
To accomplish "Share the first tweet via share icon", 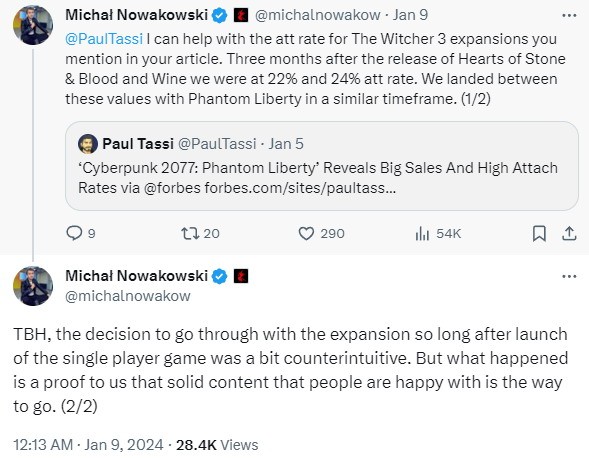I will pyautogui.click(x=569, y=233).
